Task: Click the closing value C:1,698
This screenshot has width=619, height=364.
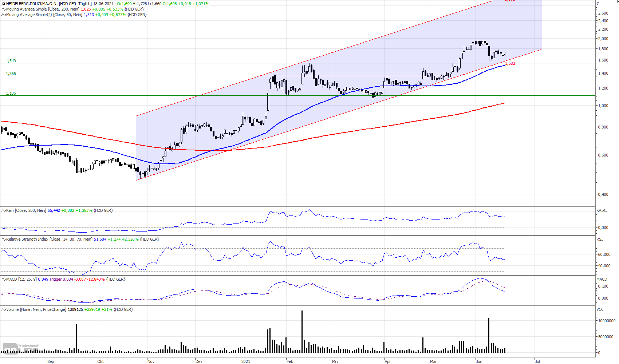Action: (x=170, y=4)
